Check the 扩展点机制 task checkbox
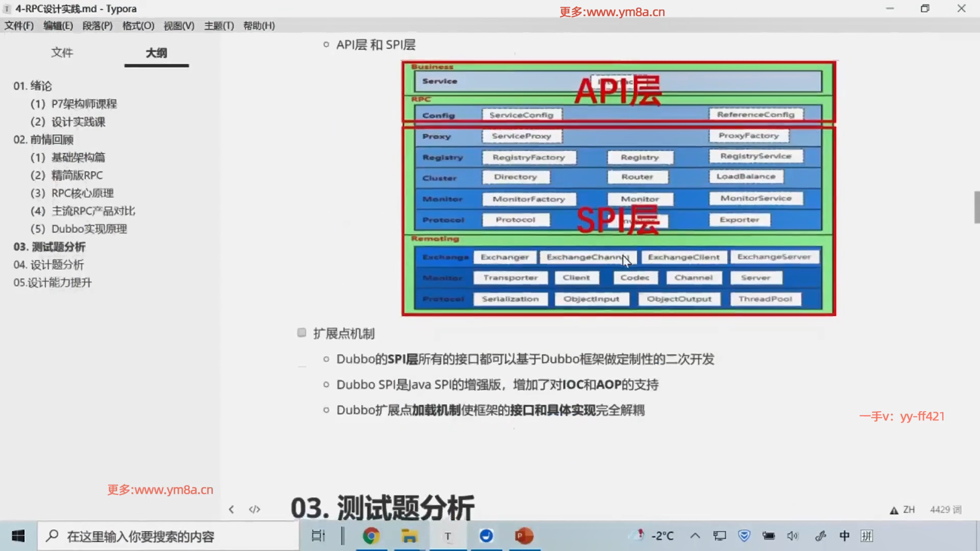Screen dimensions: 980x551 (302, 332)
